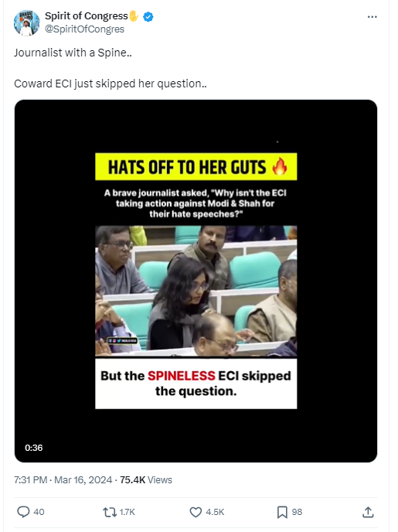398x532 pixels.
Task: Repost using the retweet arrows icon
Action: [110, 512]
